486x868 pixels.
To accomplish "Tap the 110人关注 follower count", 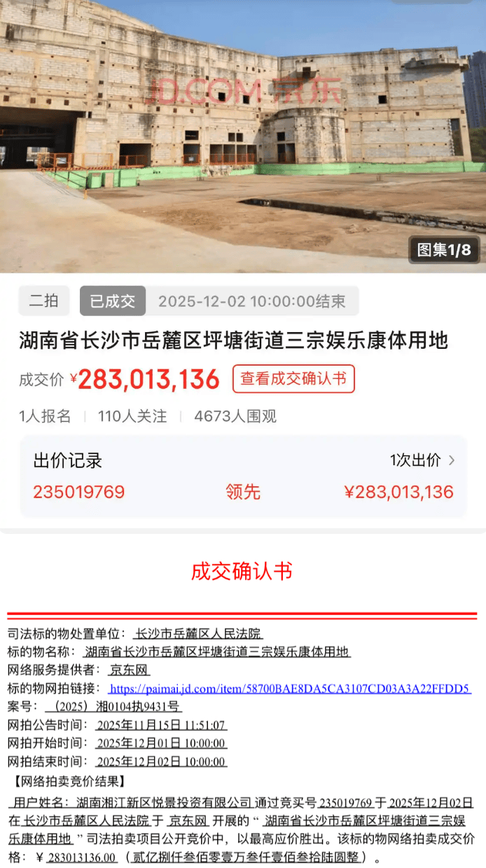I will (132, 416).
